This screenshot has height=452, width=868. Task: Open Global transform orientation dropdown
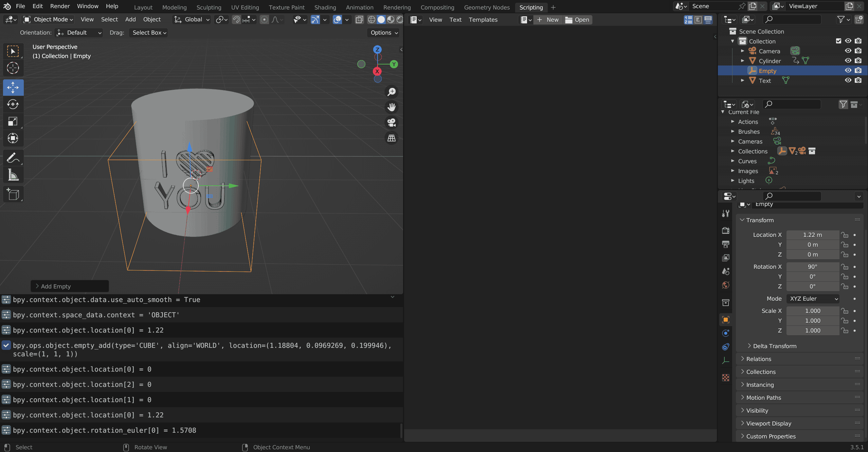(x=192, y=20)
